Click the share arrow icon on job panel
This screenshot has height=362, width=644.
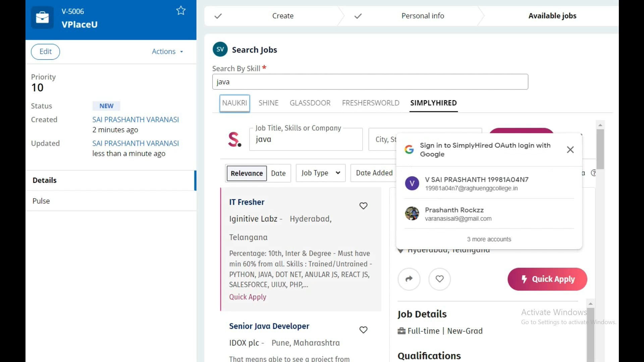pos(409,279)
